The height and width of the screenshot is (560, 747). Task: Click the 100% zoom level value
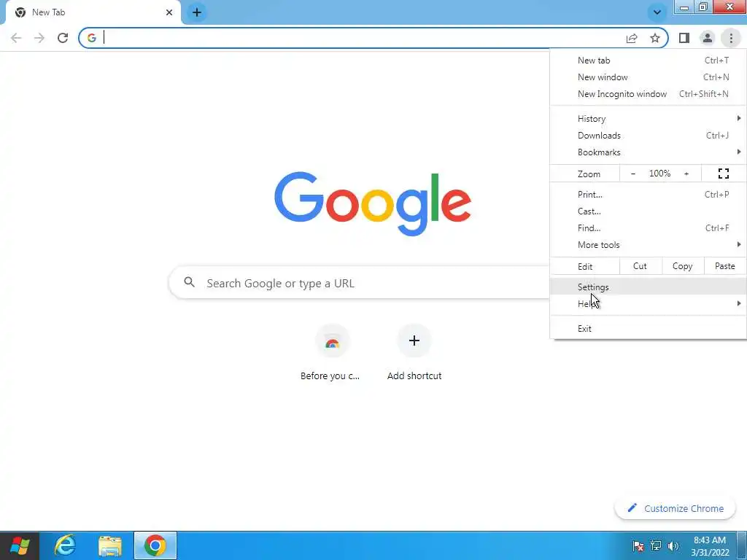coord(659,174)
